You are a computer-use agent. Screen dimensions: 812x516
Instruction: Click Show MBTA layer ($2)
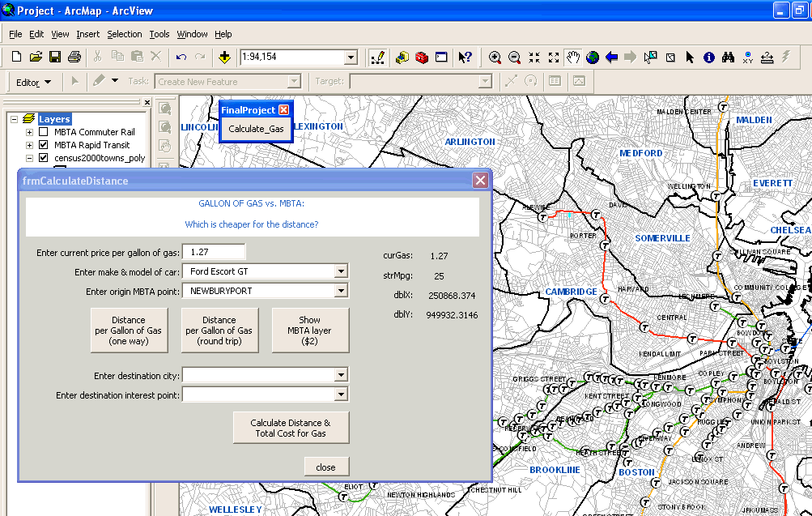[x=310, y=330]
